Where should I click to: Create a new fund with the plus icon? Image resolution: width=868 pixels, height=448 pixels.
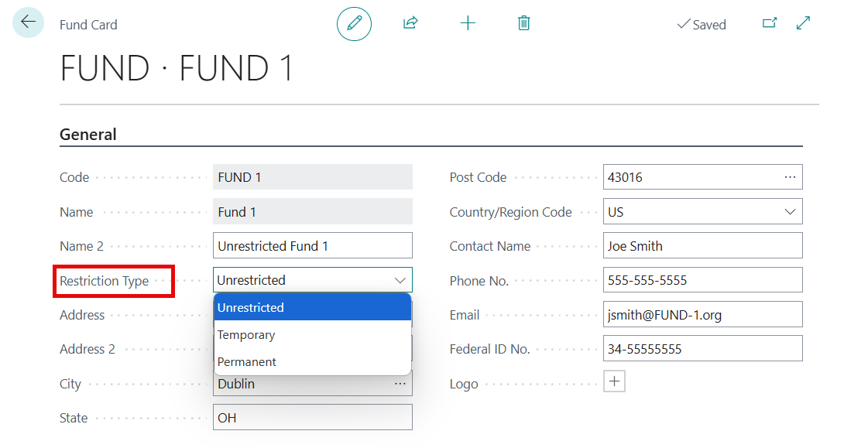point(468,22)
